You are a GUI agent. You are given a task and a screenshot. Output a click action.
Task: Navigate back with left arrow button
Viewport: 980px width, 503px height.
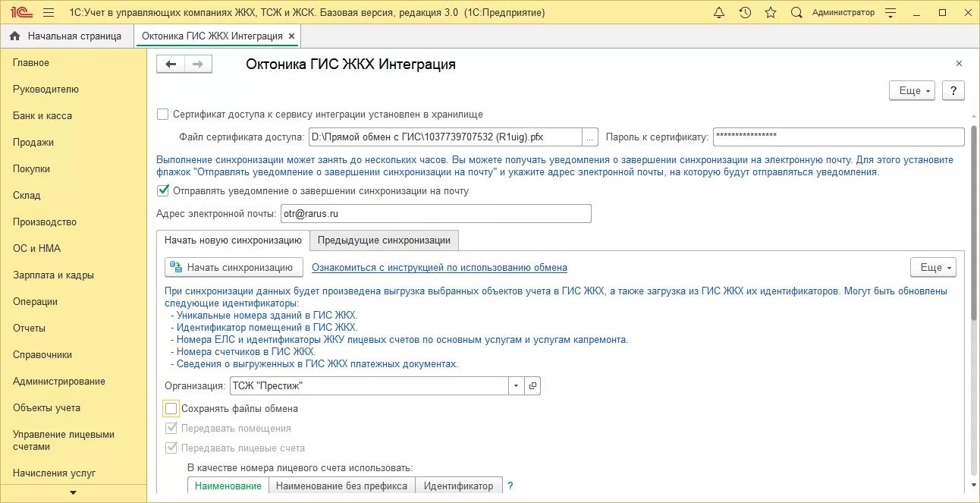tap(171, 64)
